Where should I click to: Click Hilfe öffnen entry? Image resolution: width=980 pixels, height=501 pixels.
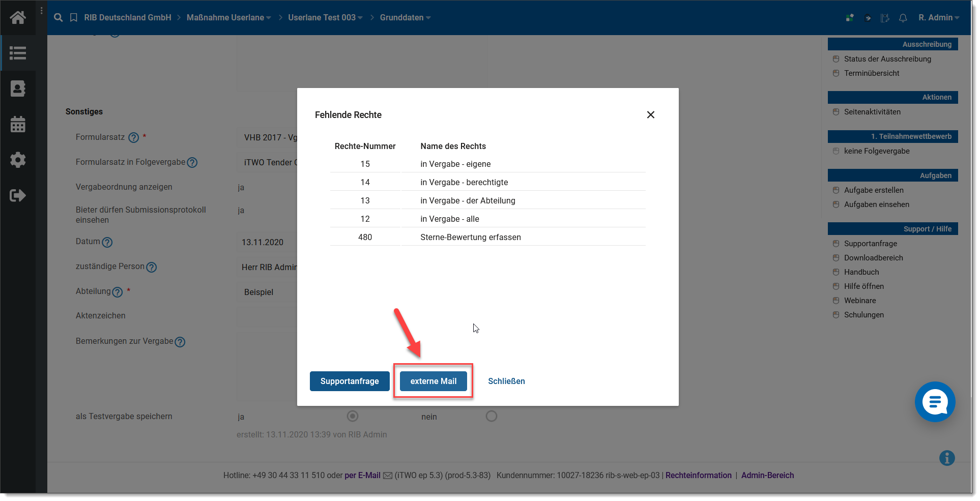pos(864,286)
